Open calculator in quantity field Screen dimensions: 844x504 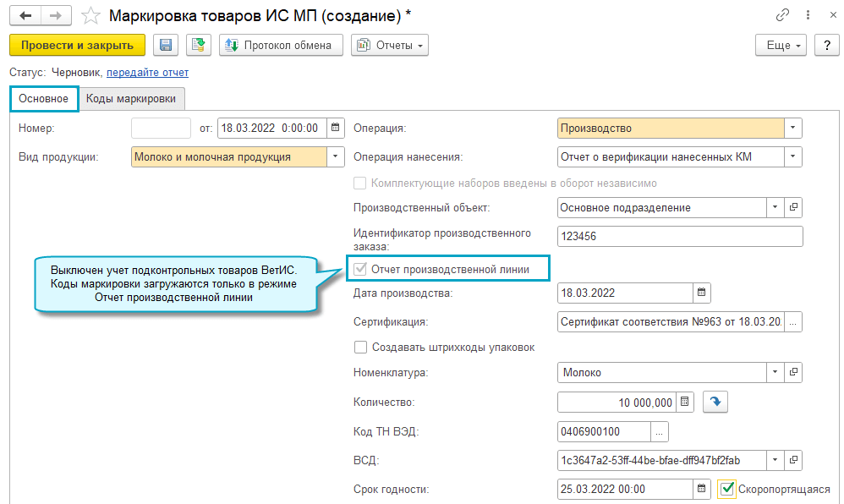click(686, 402)
